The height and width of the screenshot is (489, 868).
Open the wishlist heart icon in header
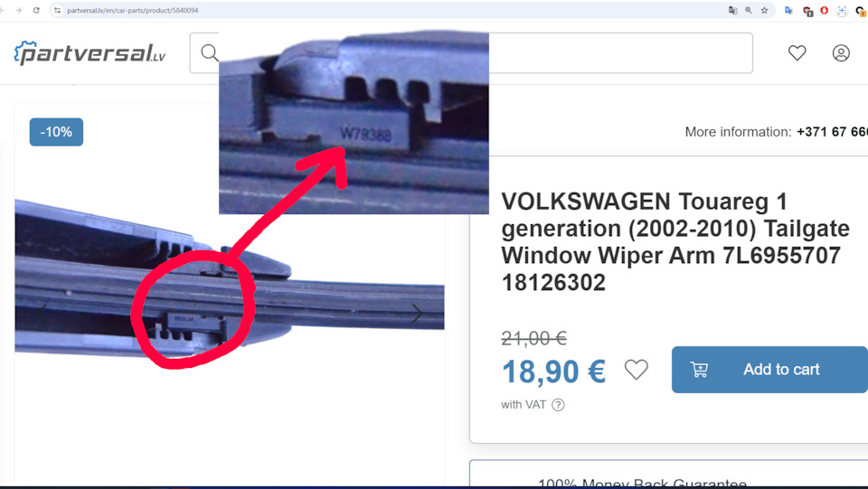797,53
